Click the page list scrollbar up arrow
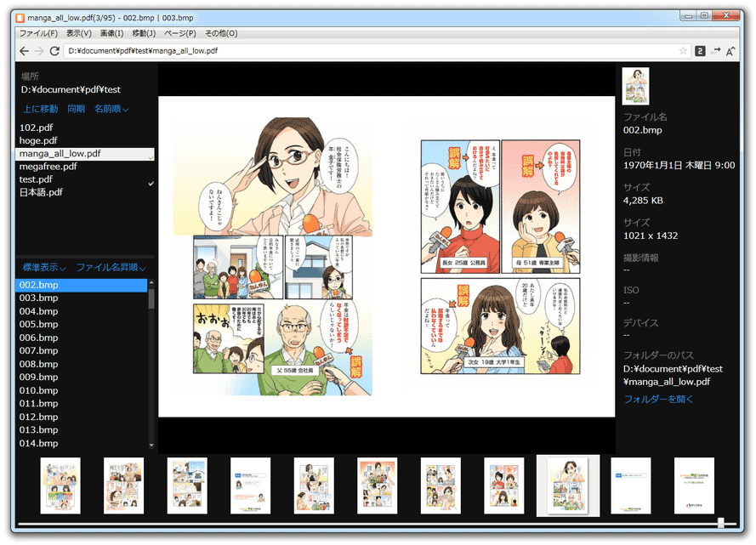756x545 pixels. click(151, 282)
